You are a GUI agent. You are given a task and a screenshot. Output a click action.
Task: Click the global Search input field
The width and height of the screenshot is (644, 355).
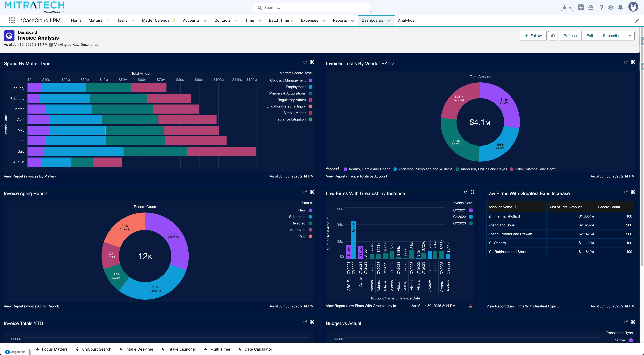click(x=312, y=8)
